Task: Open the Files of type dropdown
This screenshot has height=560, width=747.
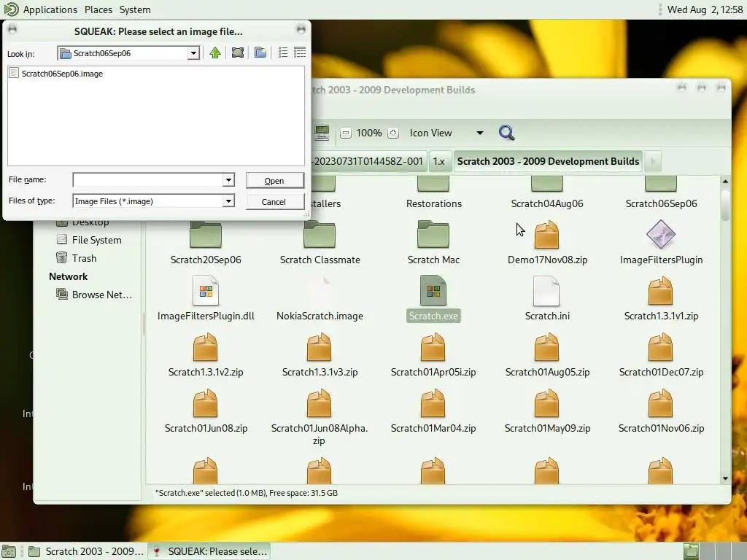Action: [228, 201]
